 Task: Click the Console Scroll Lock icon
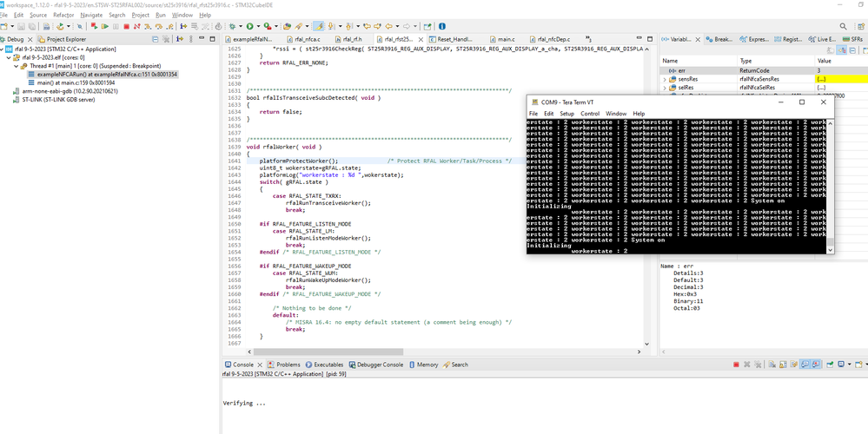783,365
